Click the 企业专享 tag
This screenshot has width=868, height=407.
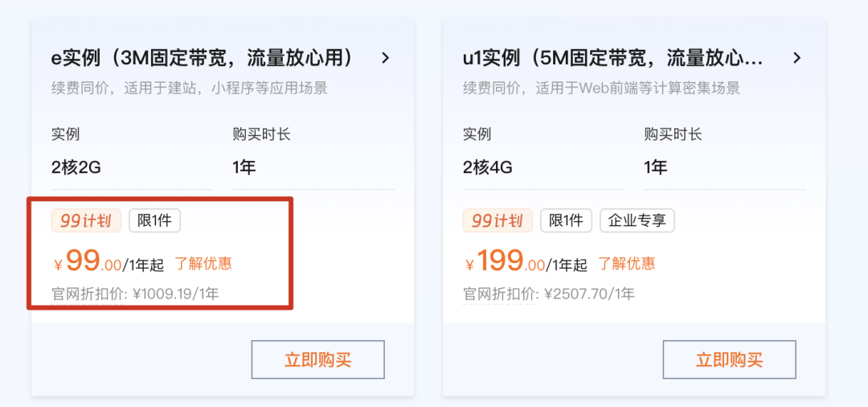coord(637,221)
